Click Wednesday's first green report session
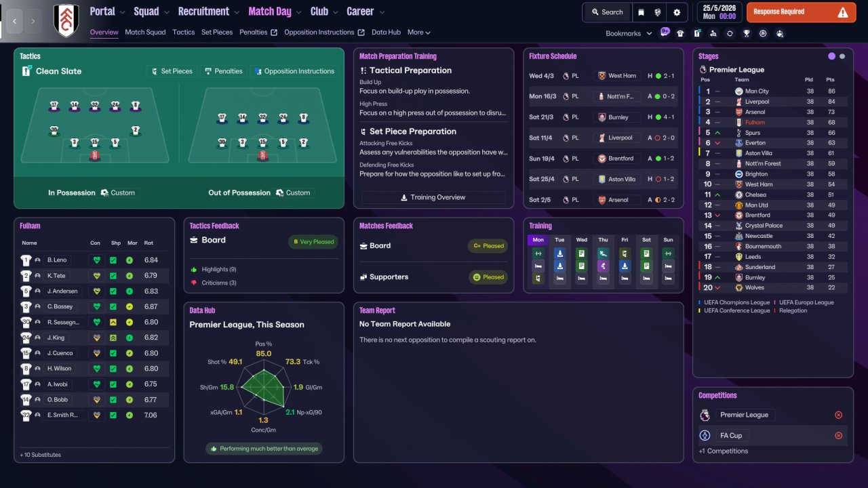868x488 pixels. pos(581,253)
